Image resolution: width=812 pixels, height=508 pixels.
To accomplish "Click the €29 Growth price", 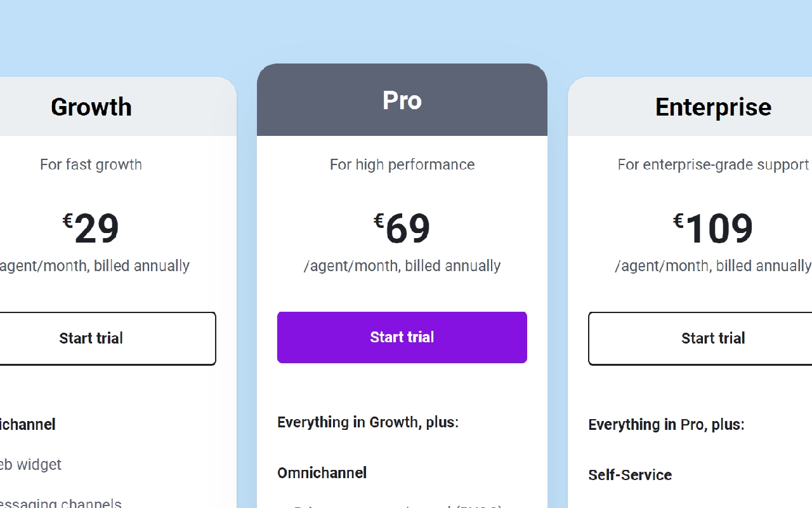I will tap(91, 229).
